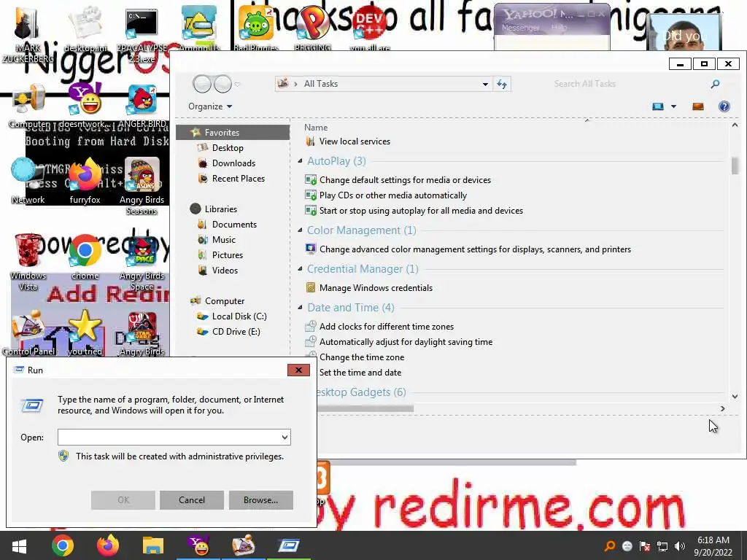Image resolution: width=747 pixels, height=560 pixels.
Task: Open the you tried star icon
Action: coord(85,333)
